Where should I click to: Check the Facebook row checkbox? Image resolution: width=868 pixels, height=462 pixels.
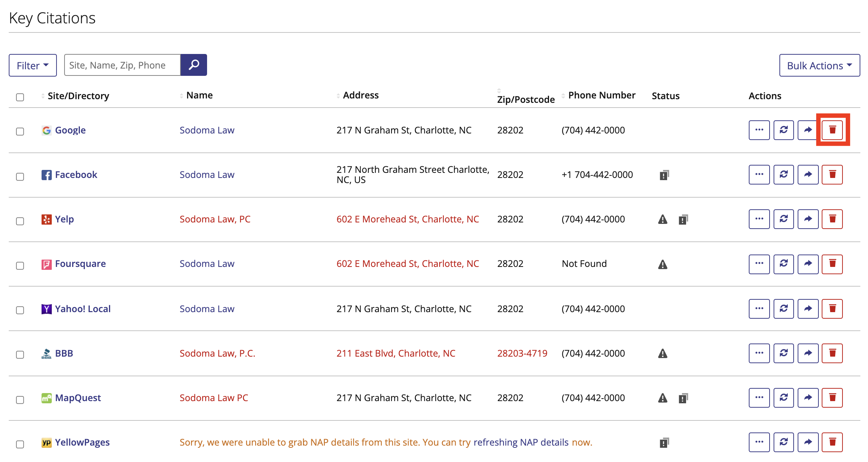click(x=20, y=176)
